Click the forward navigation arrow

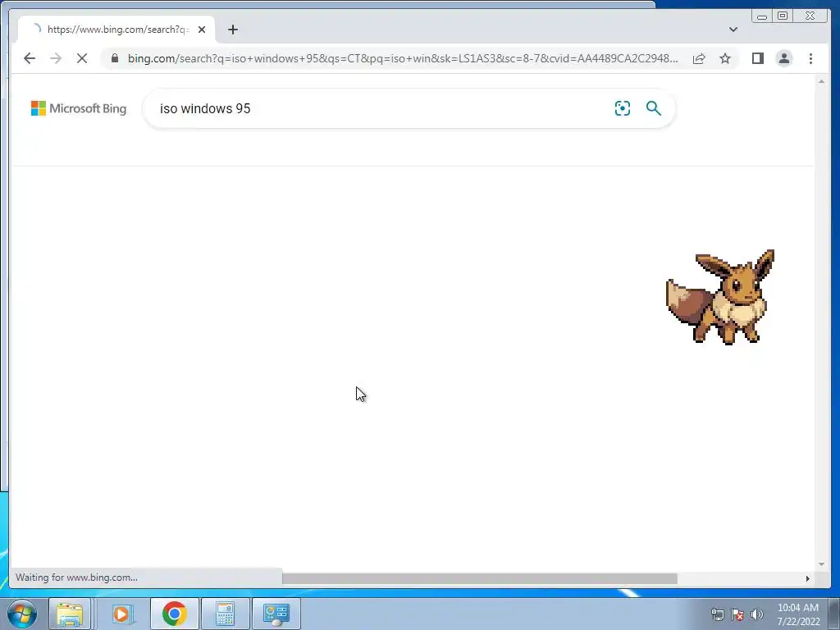coord(56,58)
